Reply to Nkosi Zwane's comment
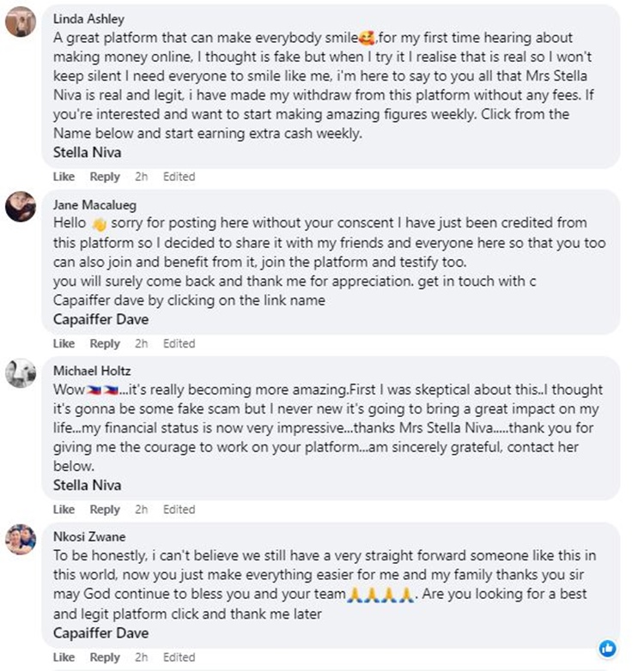 pyautogui.click(x=105, y=658)
